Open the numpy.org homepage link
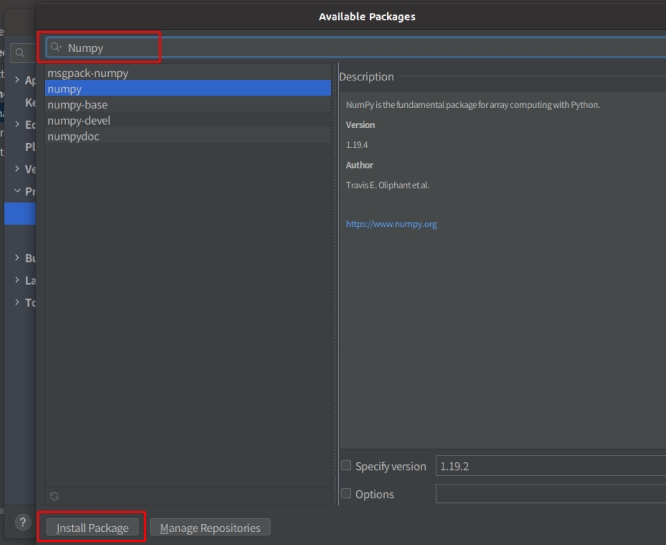Image resolution: width=666 pixels, height=545 pixels. tap(391, 224)
